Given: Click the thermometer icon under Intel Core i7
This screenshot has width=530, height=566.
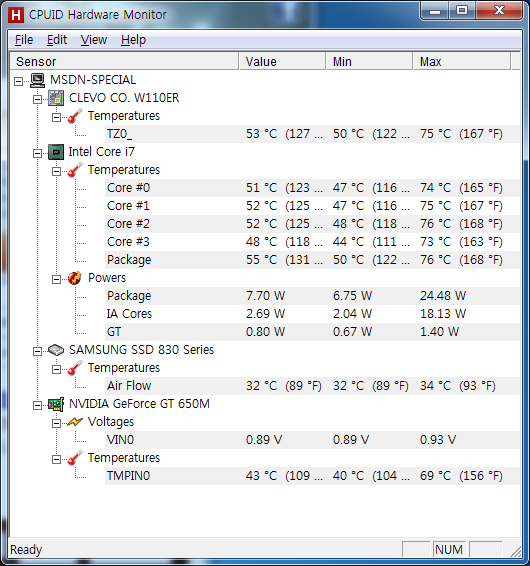Looking at the screenshot, I should (x=75, y=170).
